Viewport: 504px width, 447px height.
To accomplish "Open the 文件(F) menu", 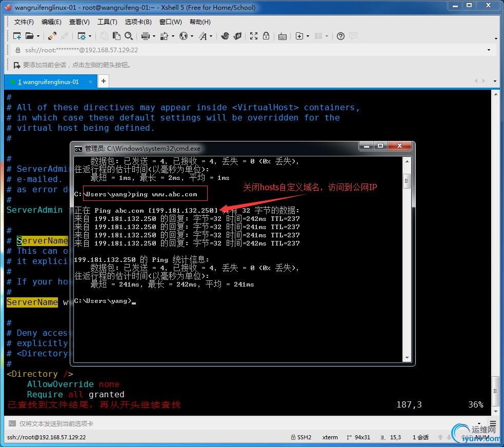I will click(x=24, y=22).
